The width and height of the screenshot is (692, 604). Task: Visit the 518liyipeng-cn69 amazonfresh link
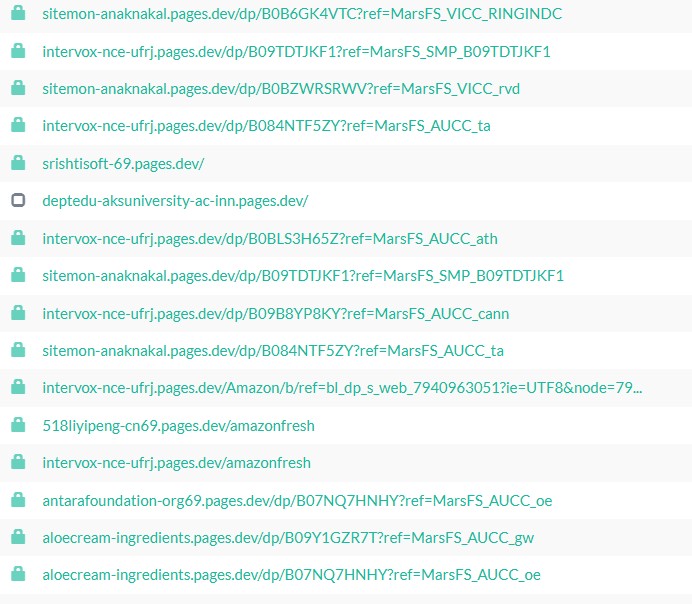[178, 426]
